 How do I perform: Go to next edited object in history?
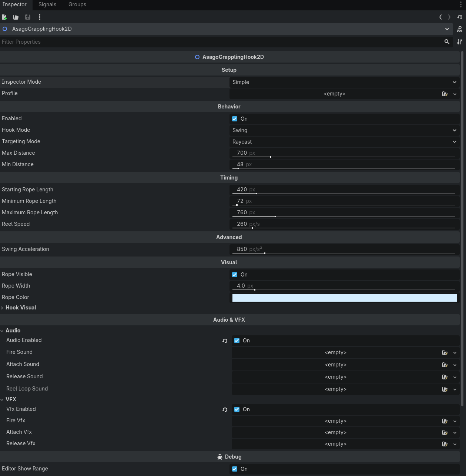(449, 17)
